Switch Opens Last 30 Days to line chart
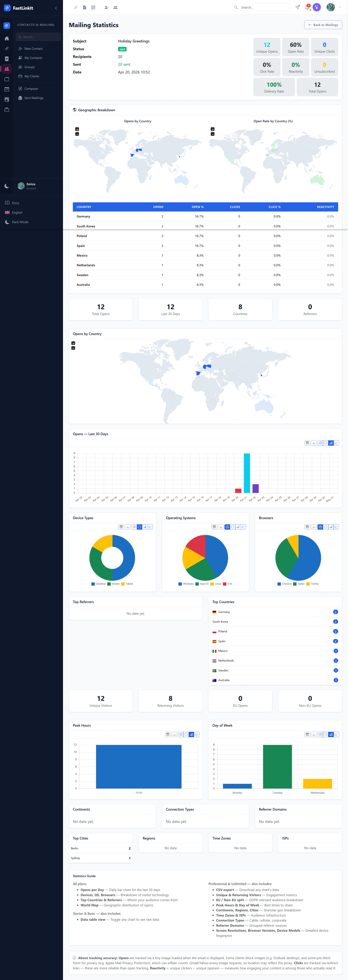Image resolution: width=348 pixels, height=980 pixels. 336,443
